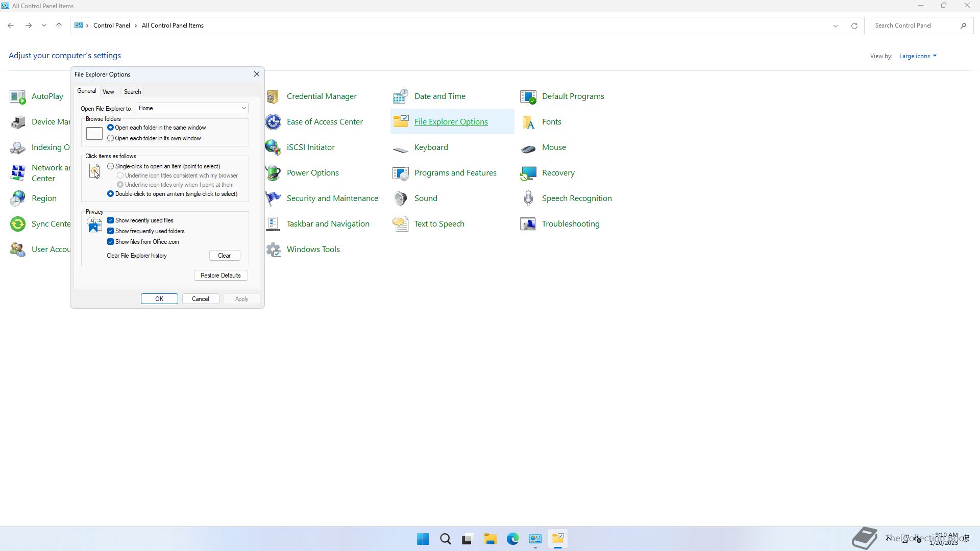
Task: Expand the address bar history chevron
Action: coord(836,26)
